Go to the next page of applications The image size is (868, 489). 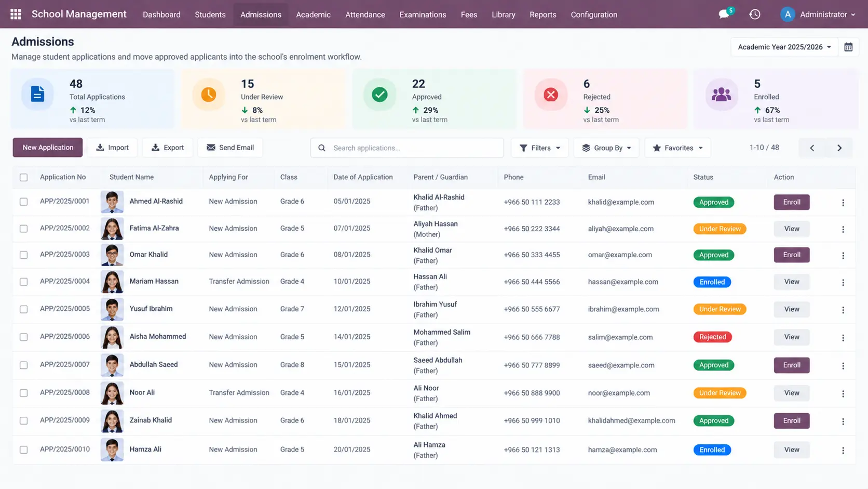coord(839,148)
